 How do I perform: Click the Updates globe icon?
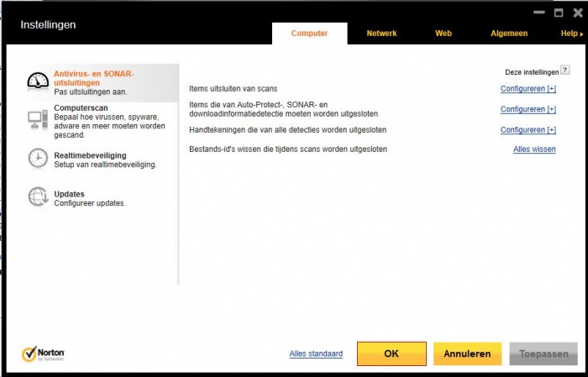pos(38,196)
